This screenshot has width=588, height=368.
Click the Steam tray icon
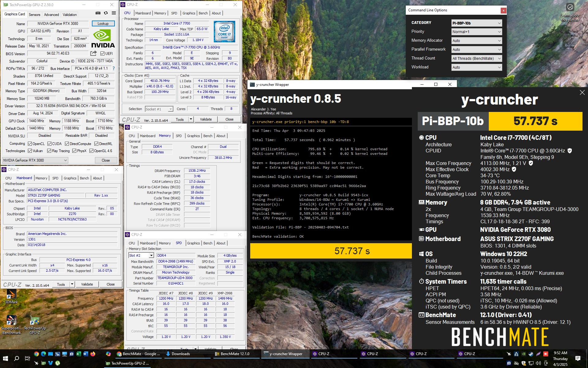pyautogui.click(x=531, y=354)
